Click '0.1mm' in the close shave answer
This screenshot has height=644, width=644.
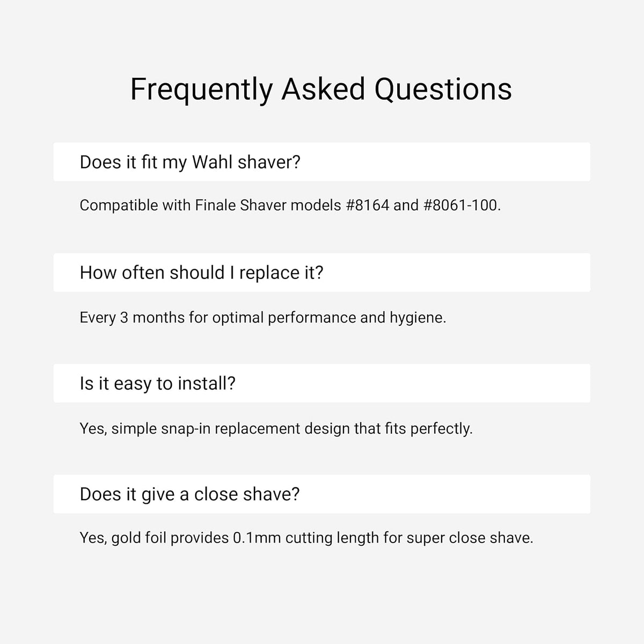point(257,538)
